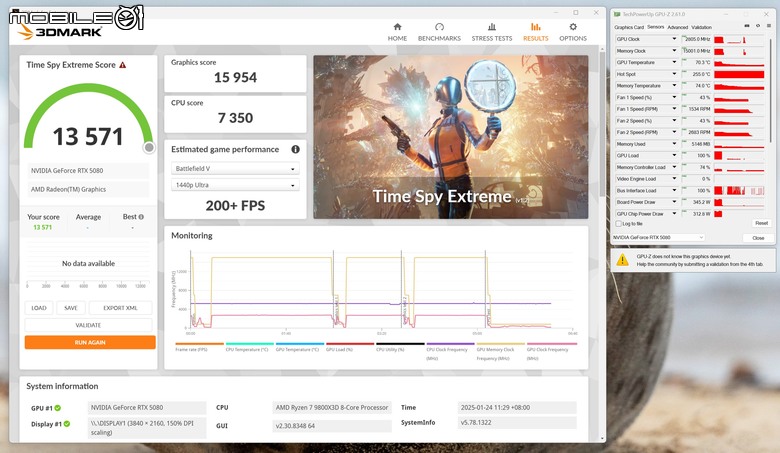Click the Close button in GPU-Z
Viewport: 780px width, 453px height.
tap(758, 238)
